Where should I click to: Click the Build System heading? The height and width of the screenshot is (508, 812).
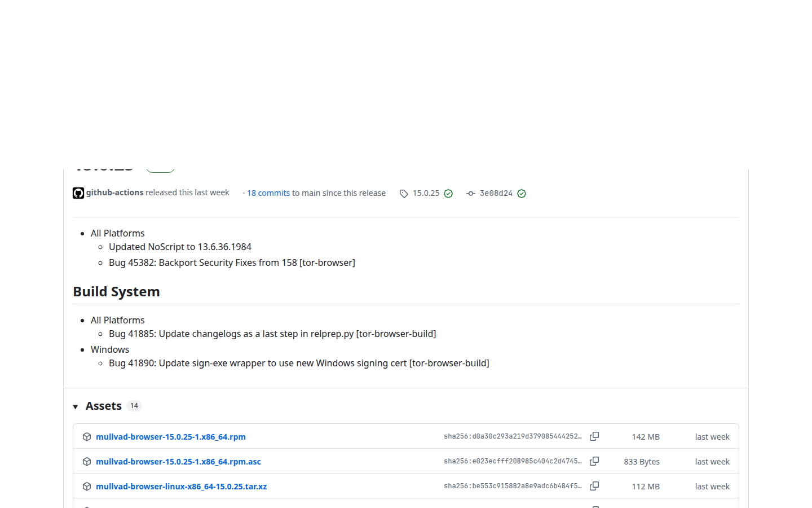coord(116,292)
